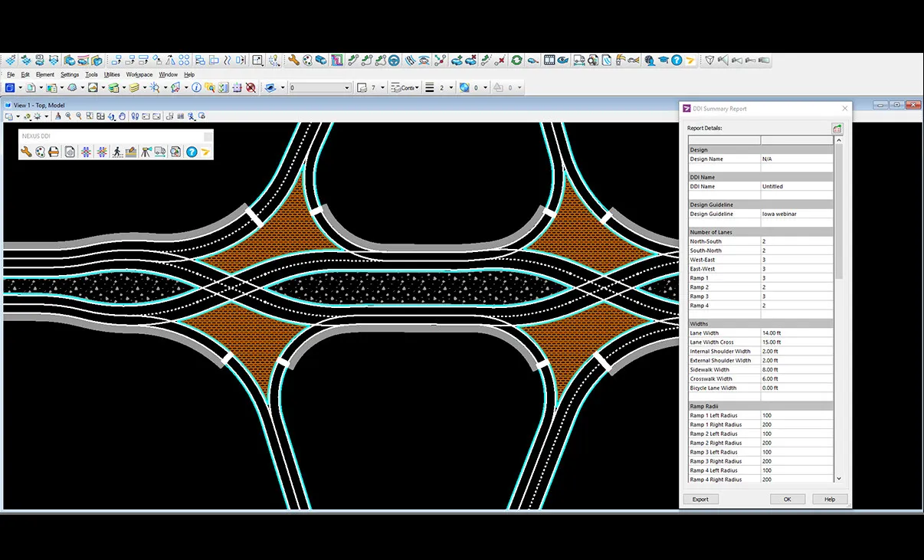Click the report list scroll up arrow
The height and width of the screenshot is (560, 924).
coord(839,141)
